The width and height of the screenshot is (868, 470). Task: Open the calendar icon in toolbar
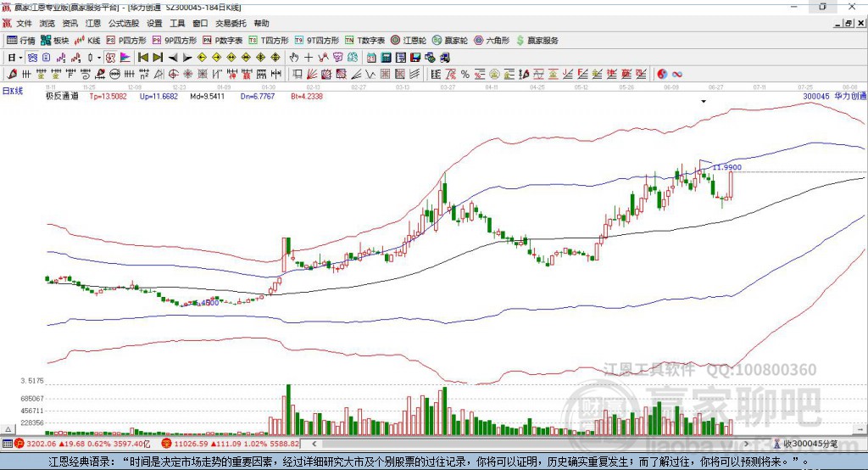pos(371,58)
